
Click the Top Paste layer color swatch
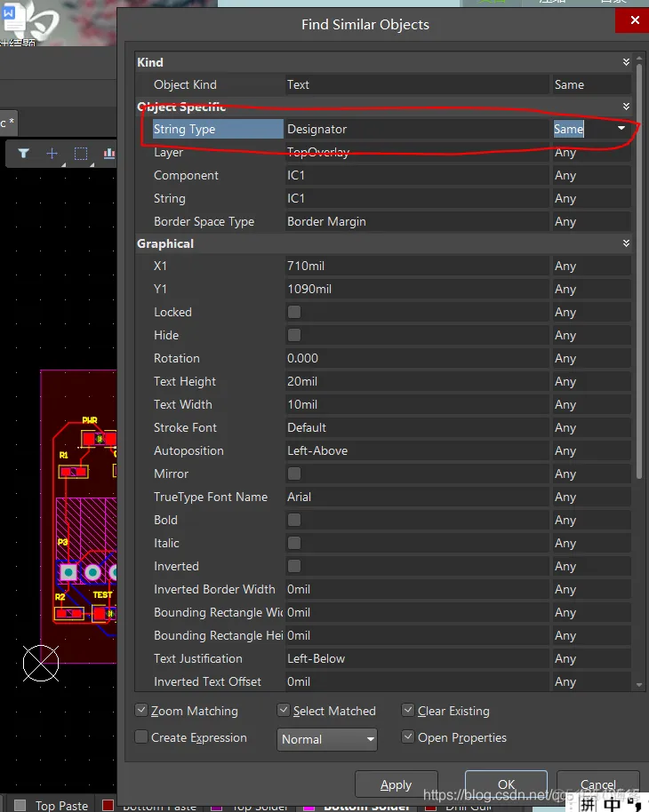pyautogui.click(x=20, y=805)
